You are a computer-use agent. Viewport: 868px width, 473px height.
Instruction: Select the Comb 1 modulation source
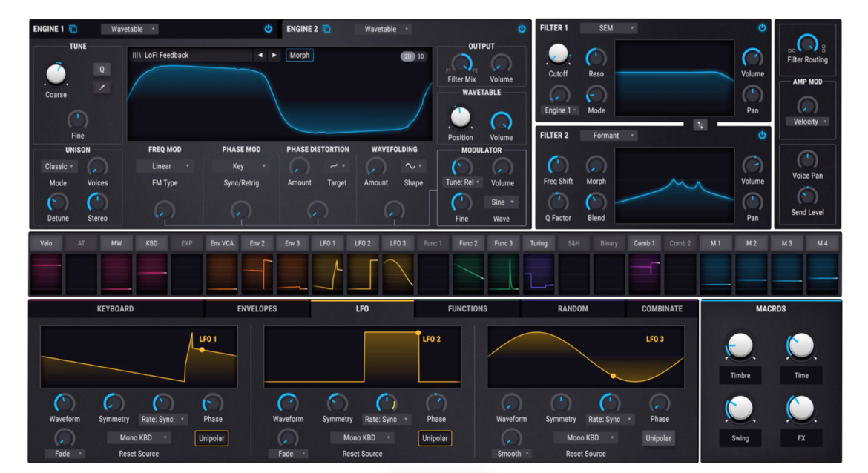[645, 243]
